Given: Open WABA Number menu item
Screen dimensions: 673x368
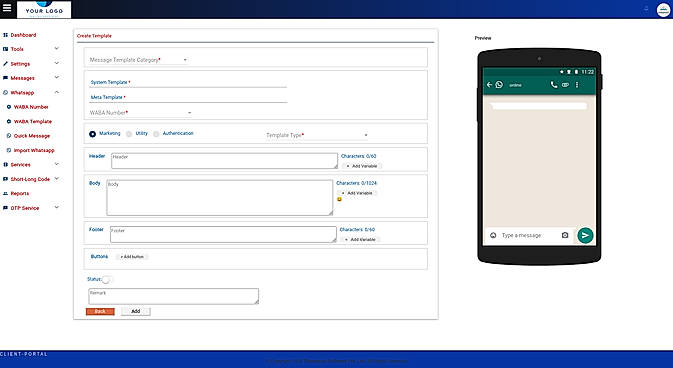Looking at the screenshot, I should click(31, 107).
